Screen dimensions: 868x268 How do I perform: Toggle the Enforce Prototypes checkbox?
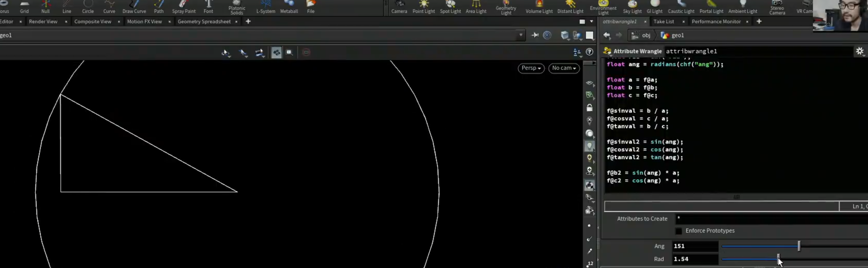coord(679,231)
